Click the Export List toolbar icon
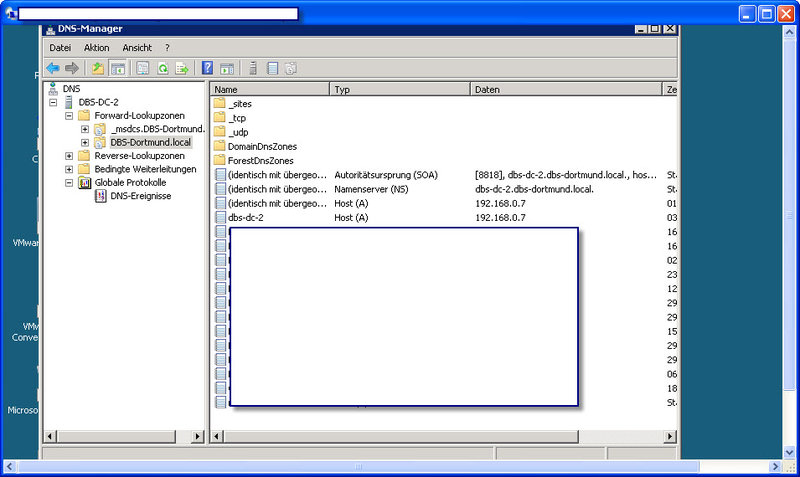 point(182,68)
